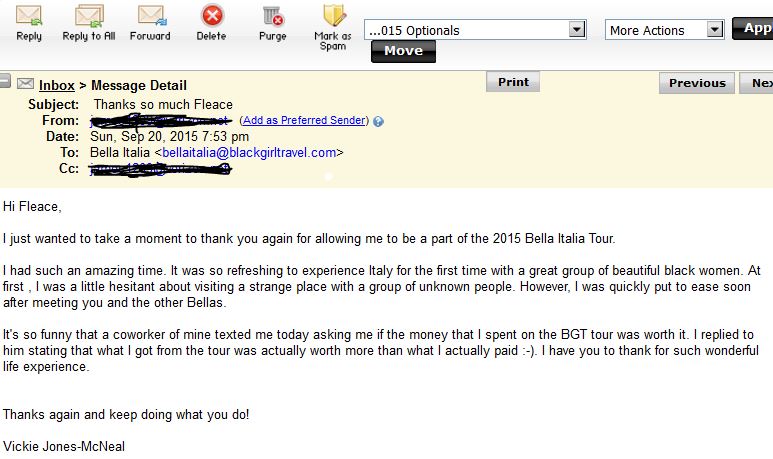
Task: Purge messages using the trash can icon
Action: (273, 16)
